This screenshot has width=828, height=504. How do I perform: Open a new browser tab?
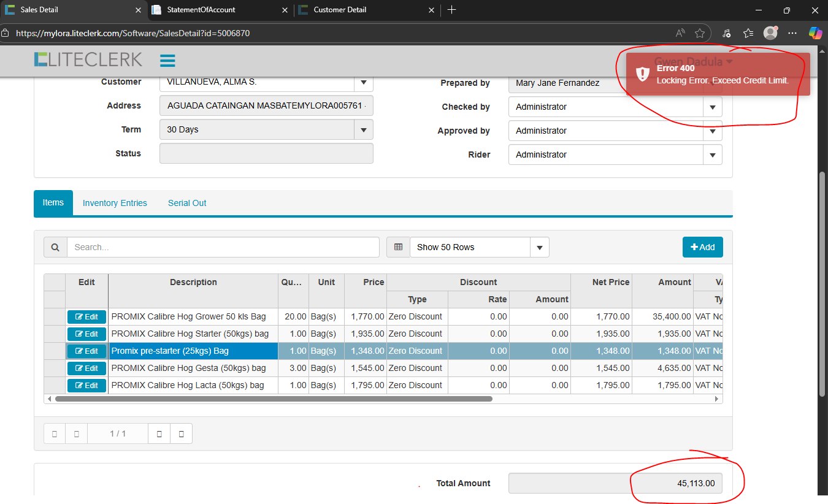point(452,10)
